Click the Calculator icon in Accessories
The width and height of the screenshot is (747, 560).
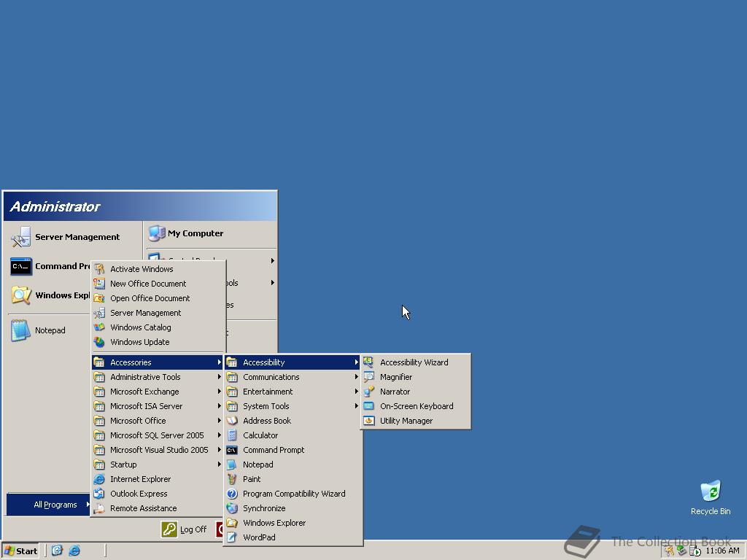(x=232, y=435)
